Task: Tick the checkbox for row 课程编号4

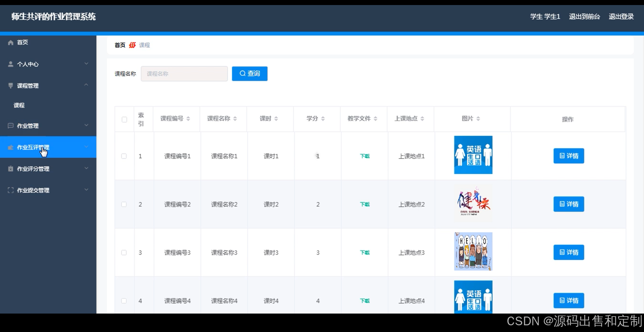Action: pyautogui.click(x=124, y=301)
